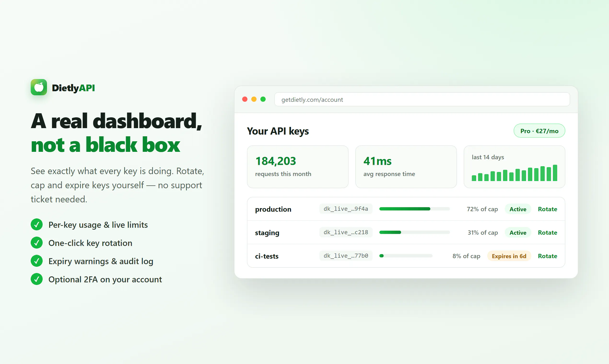Click the production key name
Image resolution: width=609 pixels, height=364 pixels.
(273, 209)
